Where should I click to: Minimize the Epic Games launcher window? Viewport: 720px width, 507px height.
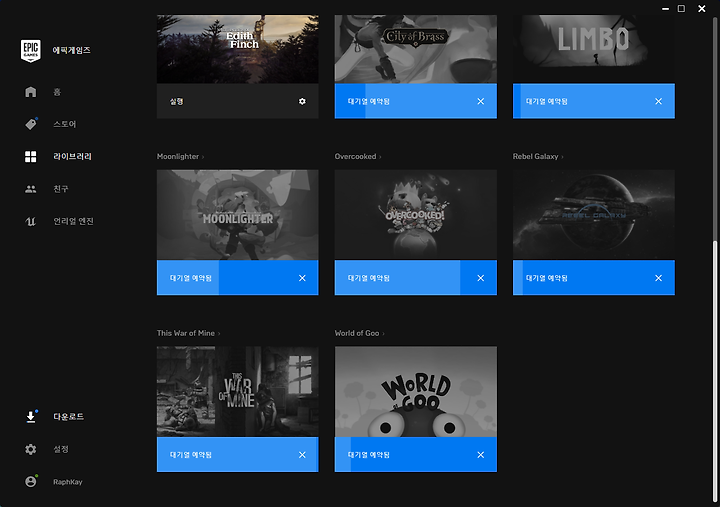[x=665, y=9]
